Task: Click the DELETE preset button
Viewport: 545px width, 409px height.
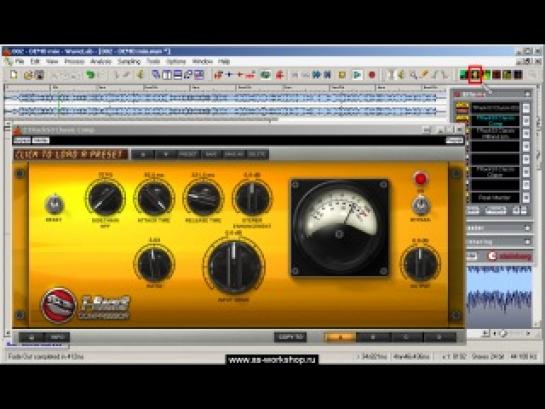Action: click(x=257, y=155)
